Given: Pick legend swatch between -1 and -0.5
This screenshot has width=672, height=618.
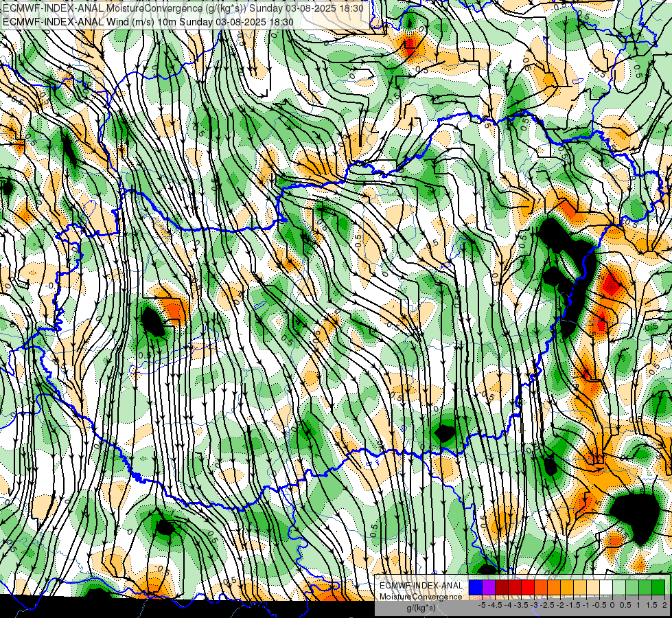Looking at the screenshot, I should 592,588.
